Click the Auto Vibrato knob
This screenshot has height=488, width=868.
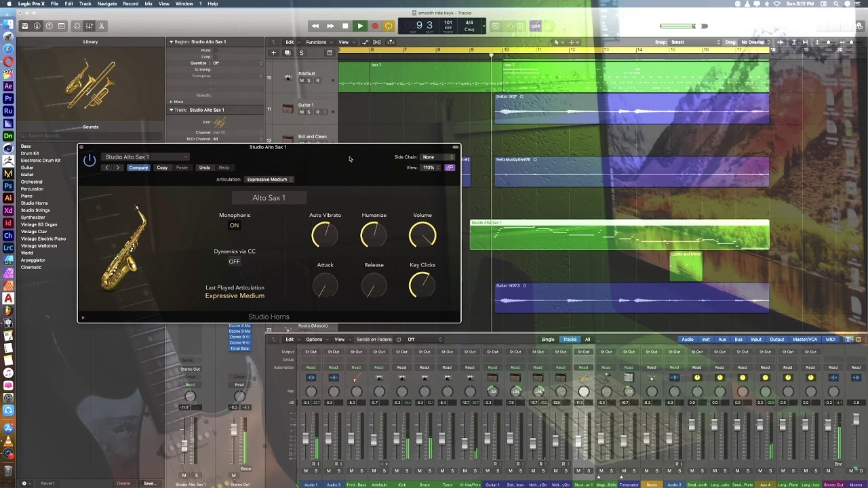tap(325, 235)
